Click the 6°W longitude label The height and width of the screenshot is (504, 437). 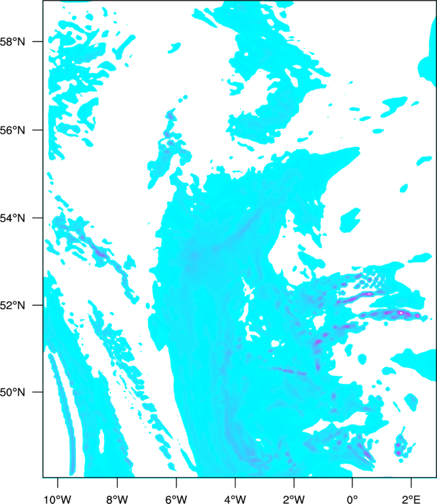coord(176,499)
